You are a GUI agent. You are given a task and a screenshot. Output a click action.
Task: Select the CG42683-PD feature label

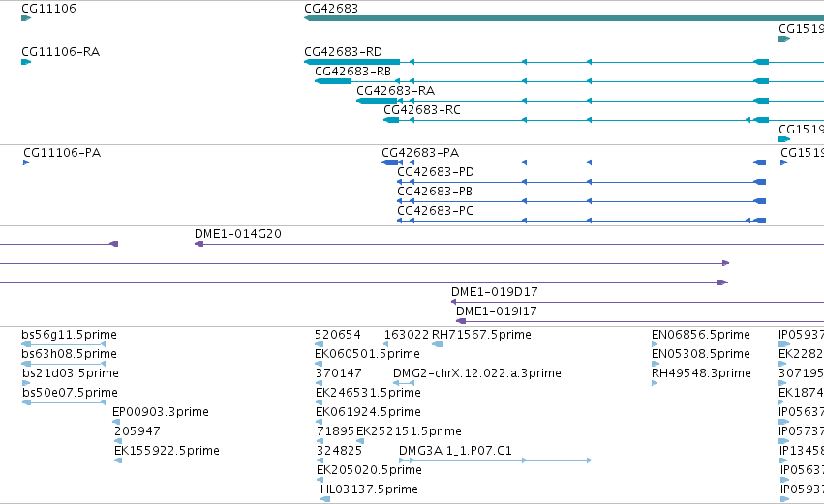[x=436, y=172]
